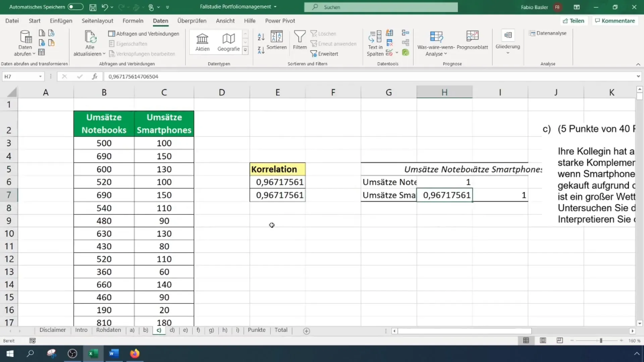The width and height of the screenshot is (644, 362).
Task: Select the yellow Korrelation cell
Action: (x=277, y=169)
